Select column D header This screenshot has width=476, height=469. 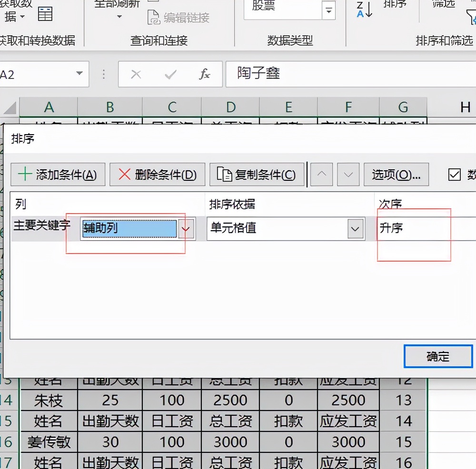click(x=230, y=107)
